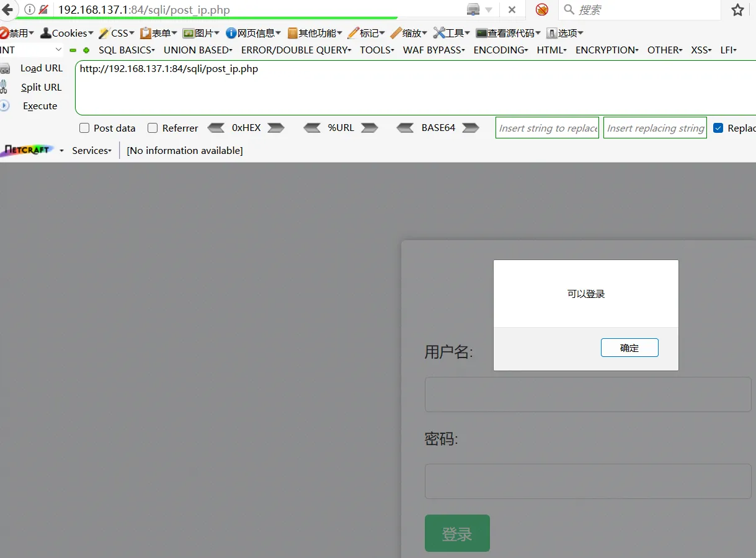Click the Insert string to replace field
This screenshot has width=756, height=558.
coord(547,128)
